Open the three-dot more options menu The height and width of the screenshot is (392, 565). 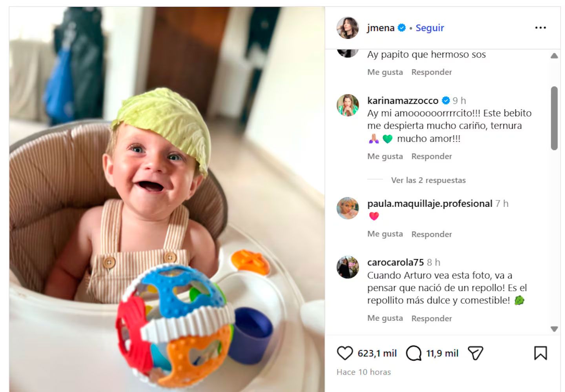click(540, 28)
